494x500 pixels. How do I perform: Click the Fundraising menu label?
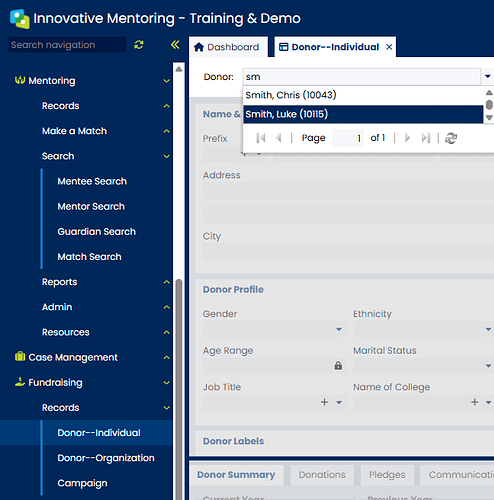[x=55, y=383]
